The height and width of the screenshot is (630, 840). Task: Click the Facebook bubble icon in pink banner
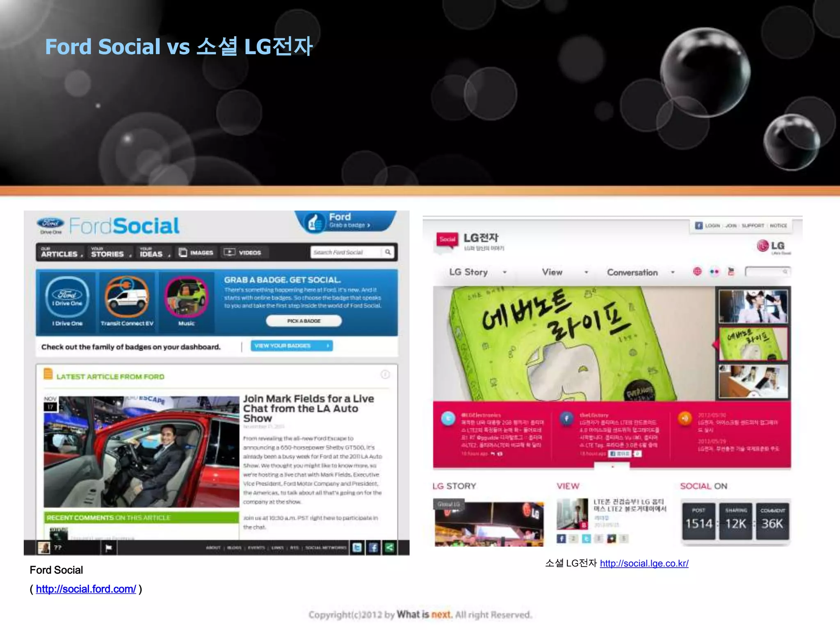point(567,418)
